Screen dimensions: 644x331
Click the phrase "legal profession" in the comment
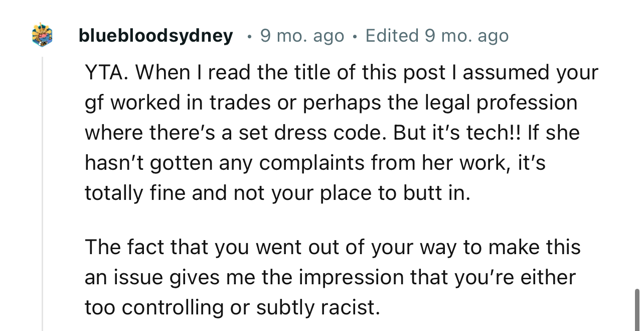[502, 102]
